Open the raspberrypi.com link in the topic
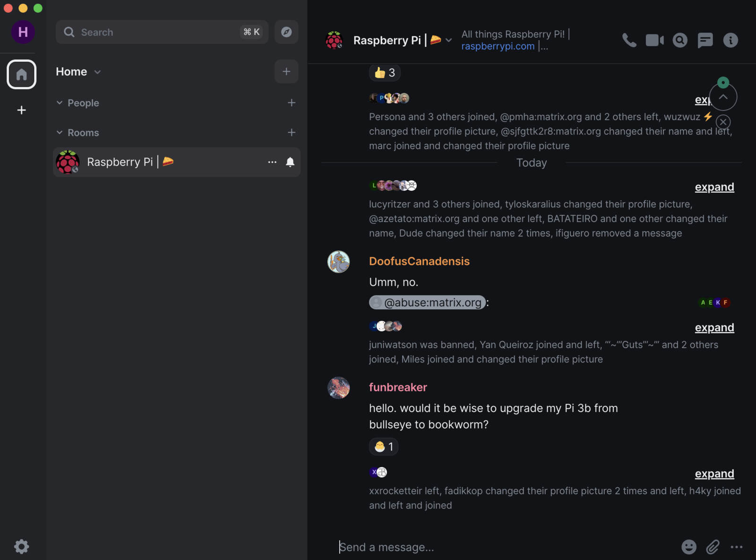The width and height of the screenshot is (756, 560). [x=498, y=46]
